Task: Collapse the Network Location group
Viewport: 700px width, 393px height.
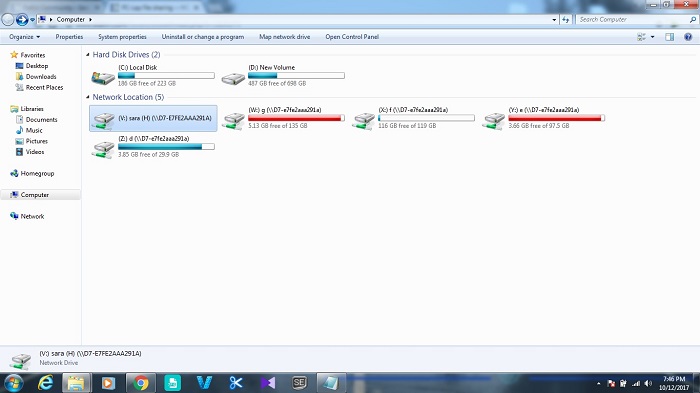Action: 88,97
